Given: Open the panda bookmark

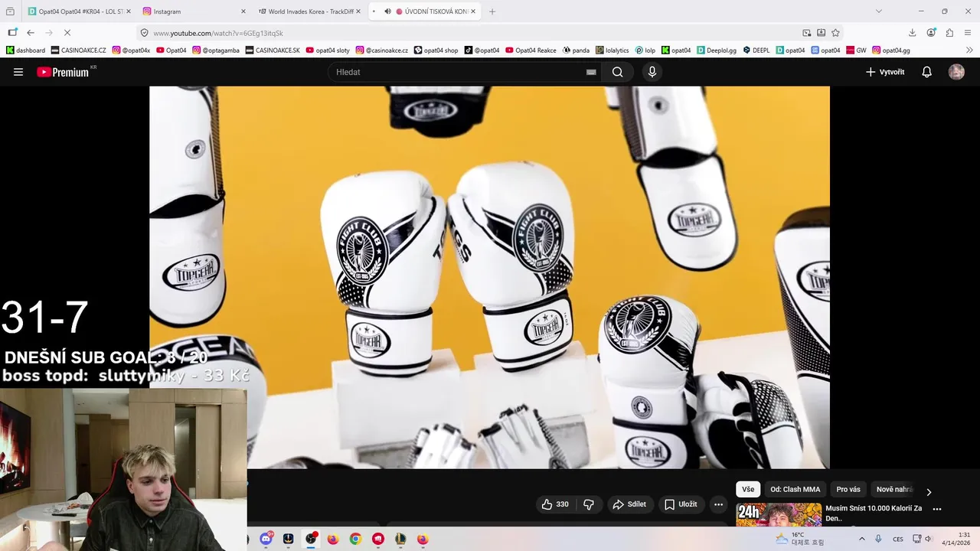Looking at the screenshot, I should tap(576, 51).
